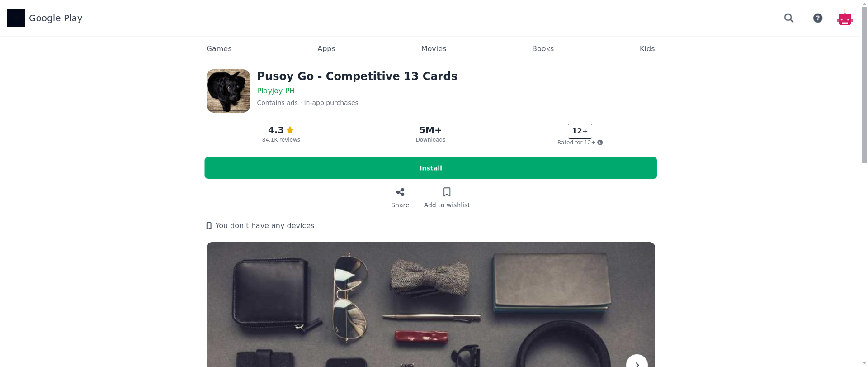Screen dimensions: 868x367
Task: Click the Add to wishlist bookmark icon
Action: point(447,192)
